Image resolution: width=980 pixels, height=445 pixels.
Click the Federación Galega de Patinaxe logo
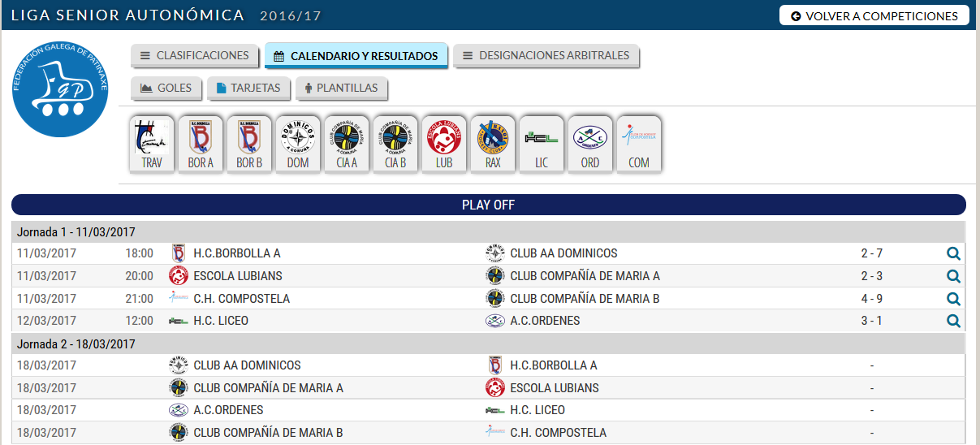[61, 89]
